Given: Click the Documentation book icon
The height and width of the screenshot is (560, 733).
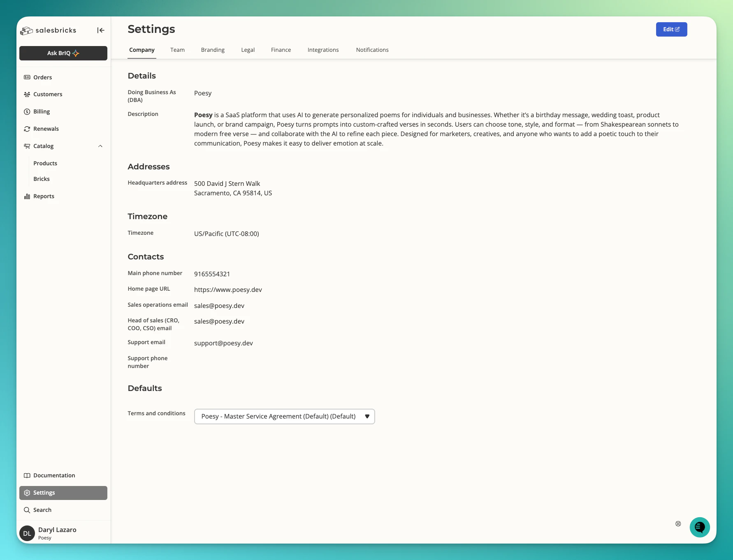Looking at the screenshot, I should 27,476.
